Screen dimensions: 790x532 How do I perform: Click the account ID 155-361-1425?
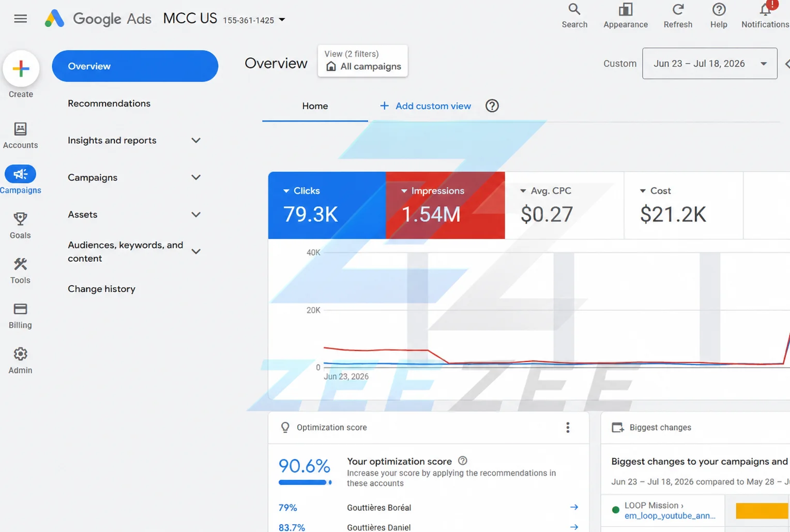249,20
